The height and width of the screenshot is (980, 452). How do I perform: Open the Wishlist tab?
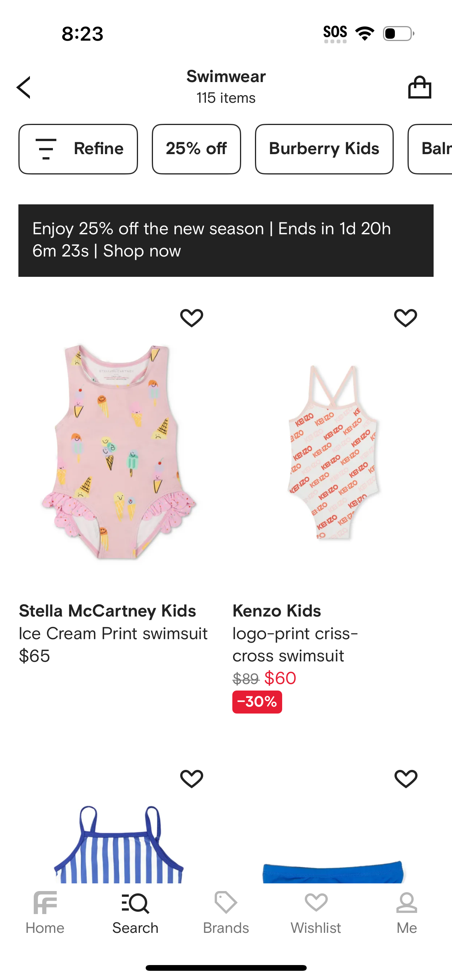point(316,913)
